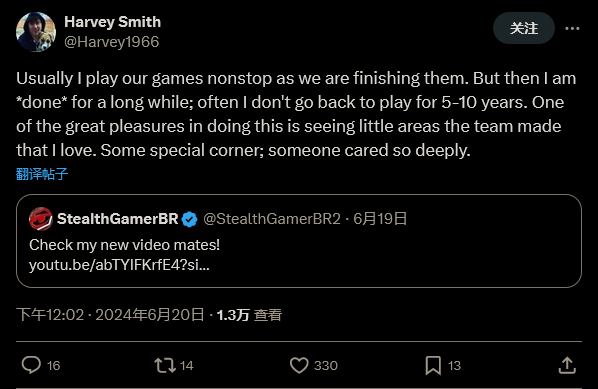This screenshot has width=598, height=389.
Task: Bookmark the post with the bookmark icon
Action: 433,365
